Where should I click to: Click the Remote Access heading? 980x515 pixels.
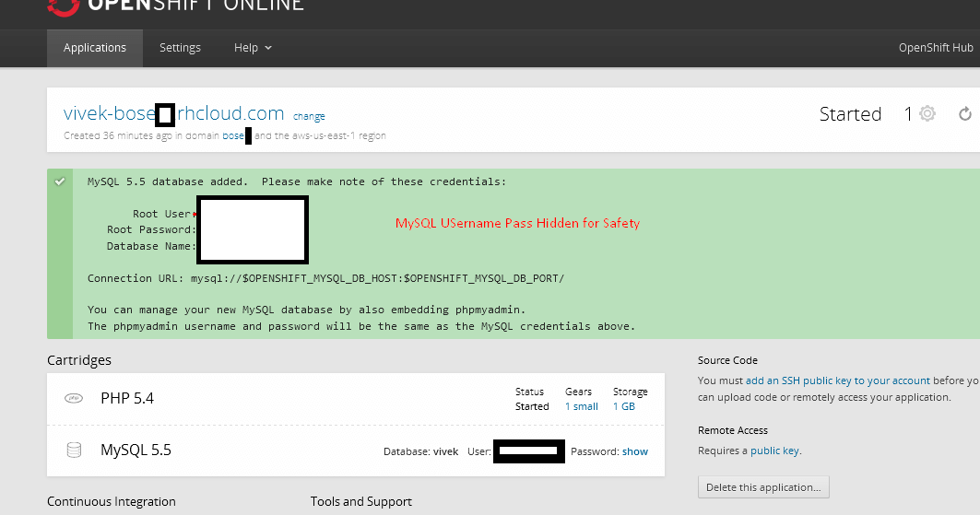tap(733, 430)
